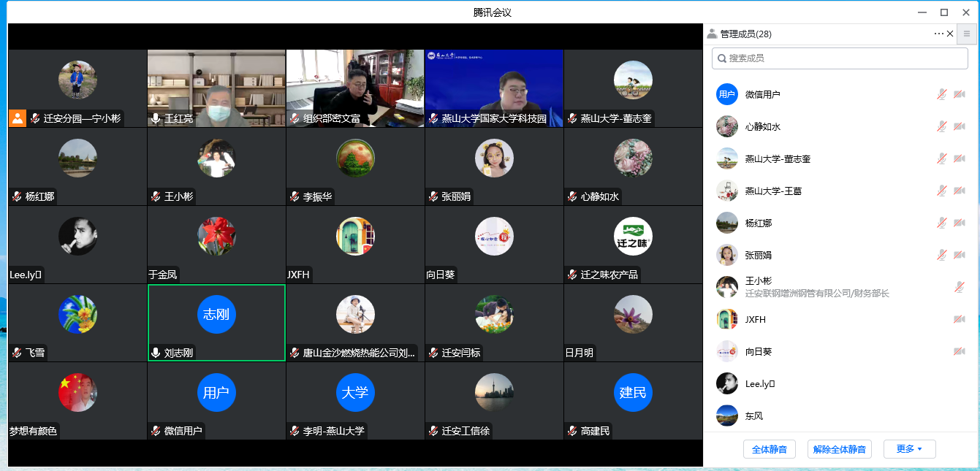Click mic icon on 刘志刚 active speaker tile

pos(156,353)
